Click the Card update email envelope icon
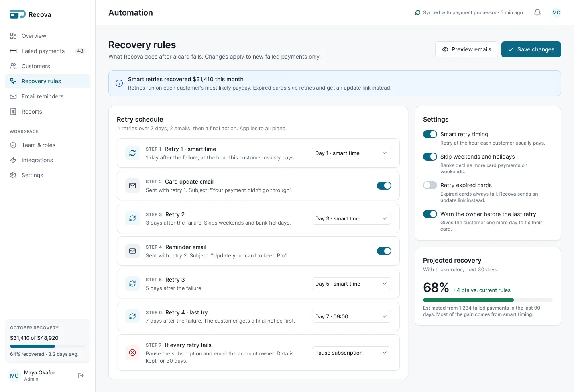Screen dimensions: 574x392 click(132, 186)
